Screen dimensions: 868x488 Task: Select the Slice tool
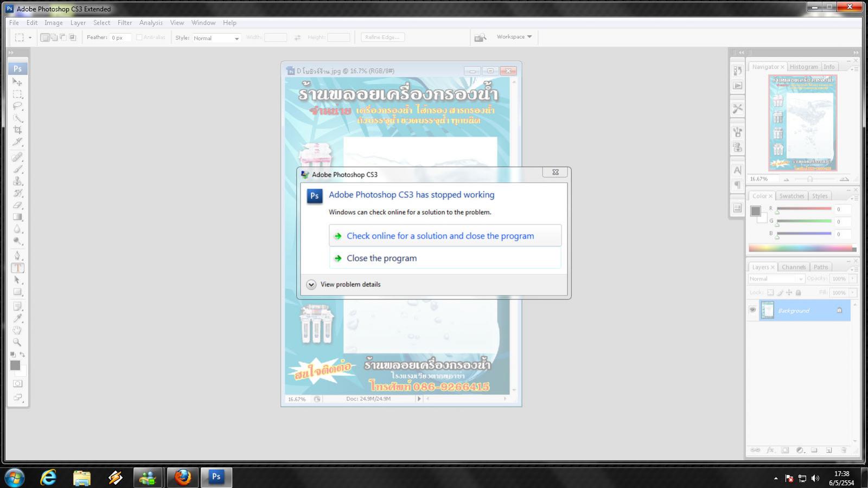coord(17,142)
